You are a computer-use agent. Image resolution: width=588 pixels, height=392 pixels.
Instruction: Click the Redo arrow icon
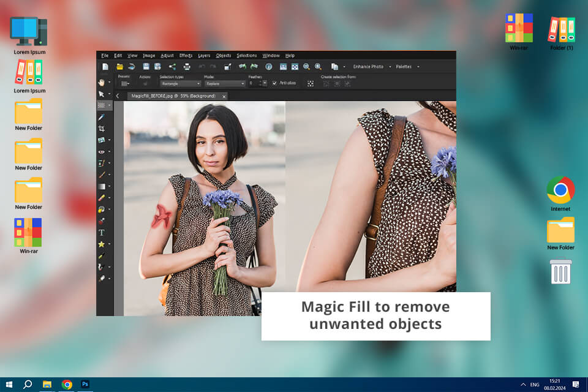click(x=213, y=67)
